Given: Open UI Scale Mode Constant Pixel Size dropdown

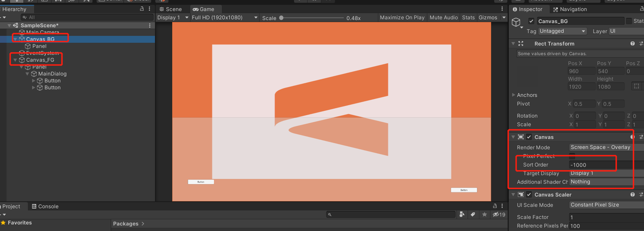Looking at the screenshot, I should point(606,205).
